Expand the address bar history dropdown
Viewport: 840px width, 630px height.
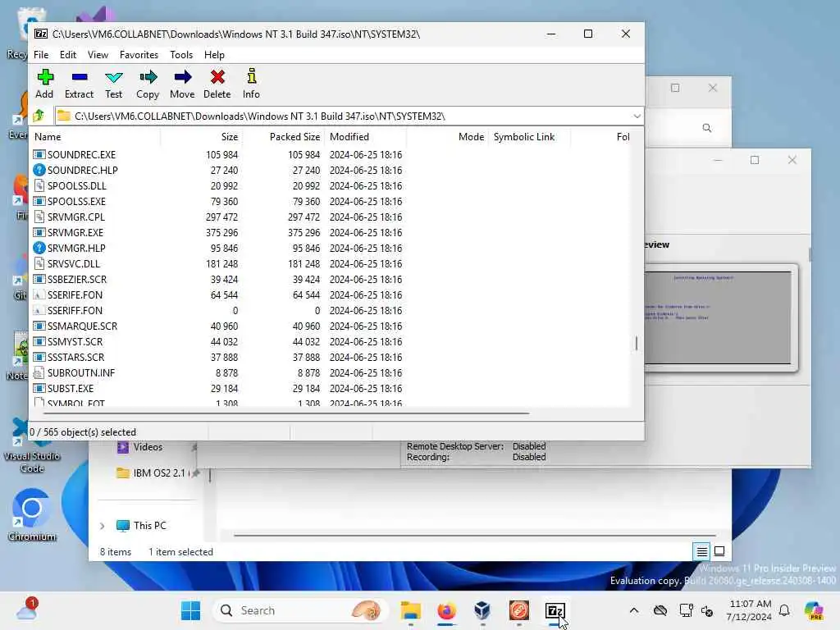tap(637, 116)
